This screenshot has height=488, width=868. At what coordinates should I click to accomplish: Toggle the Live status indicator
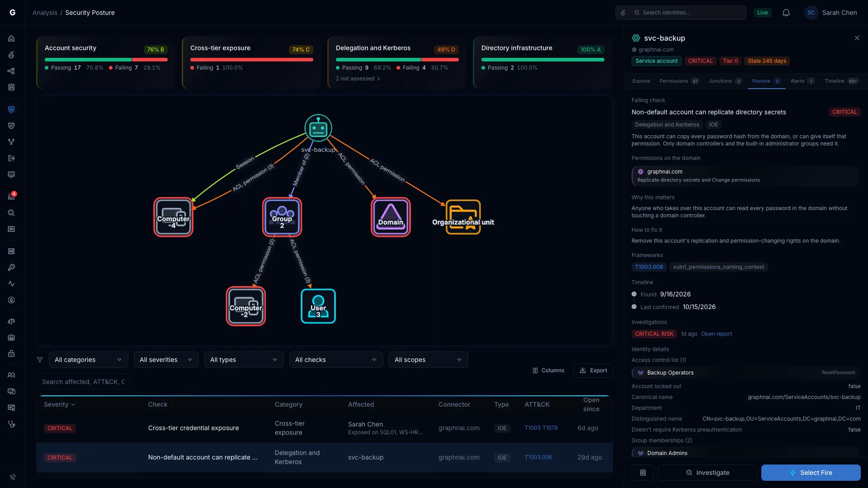tap(763, 13)
